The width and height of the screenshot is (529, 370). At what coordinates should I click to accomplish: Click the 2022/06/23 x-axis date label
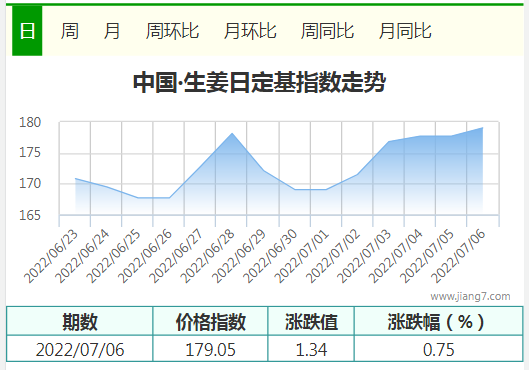click(x=51, y=256)
